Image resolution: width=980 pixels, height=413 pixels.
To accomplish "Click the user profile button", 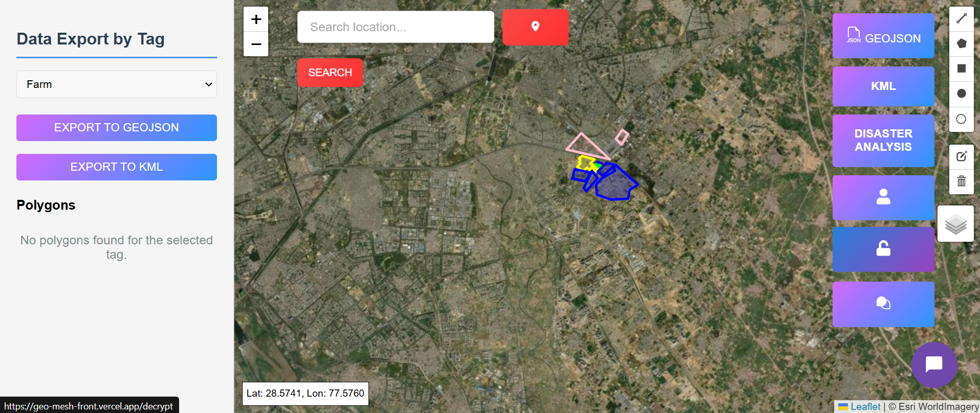I will click(883, 198).
